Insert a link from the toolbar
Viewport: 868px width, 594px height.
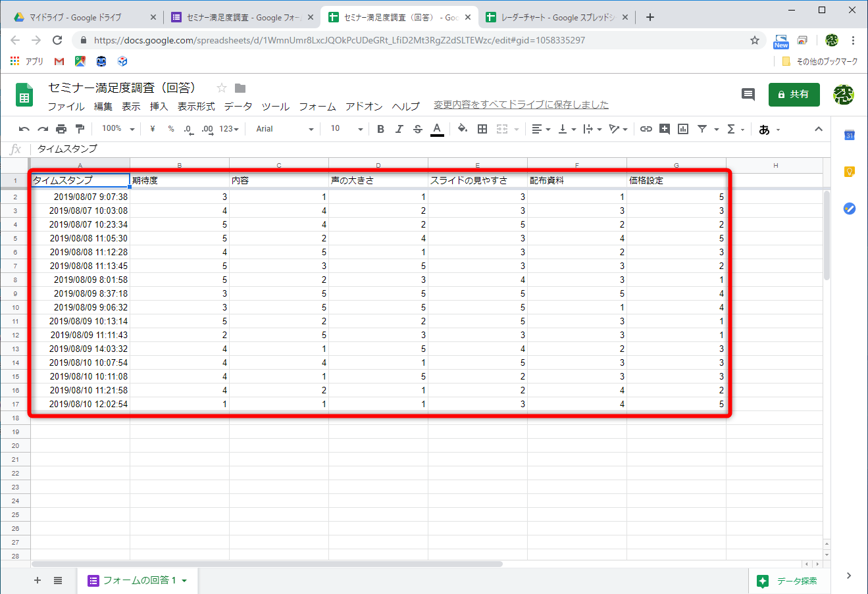[x=646, y=129]
